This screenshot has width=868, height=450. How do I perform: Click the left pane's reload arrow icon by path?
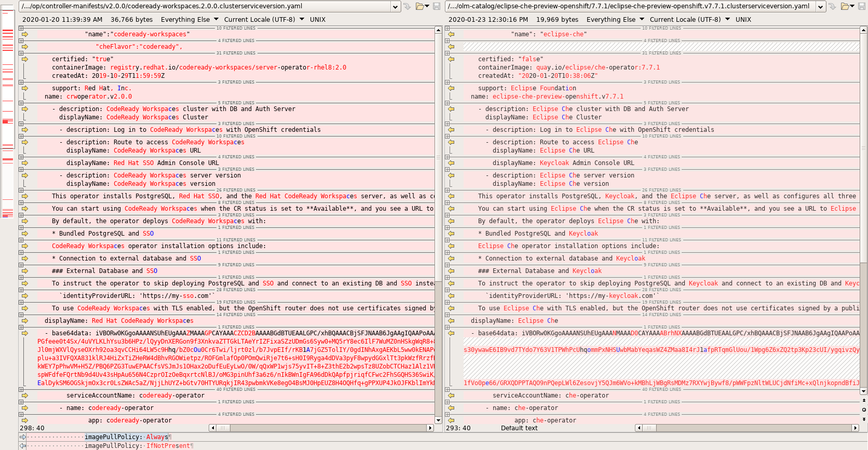(x=407, y=6)
